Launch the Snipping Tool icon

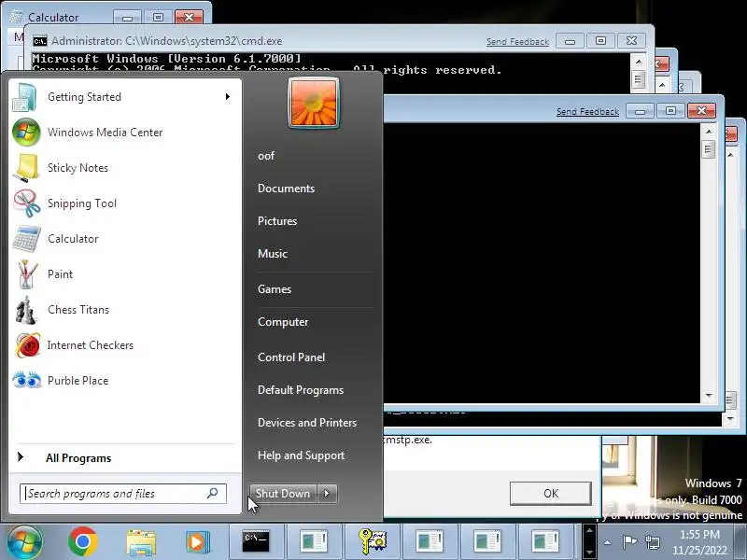point(26,203)
